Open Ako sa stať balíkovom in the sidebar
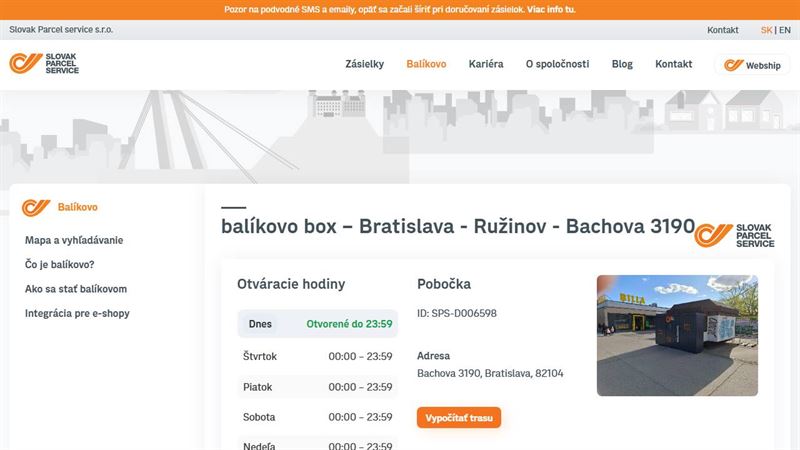Screen dimensions: 800x450 coord(76,289)
